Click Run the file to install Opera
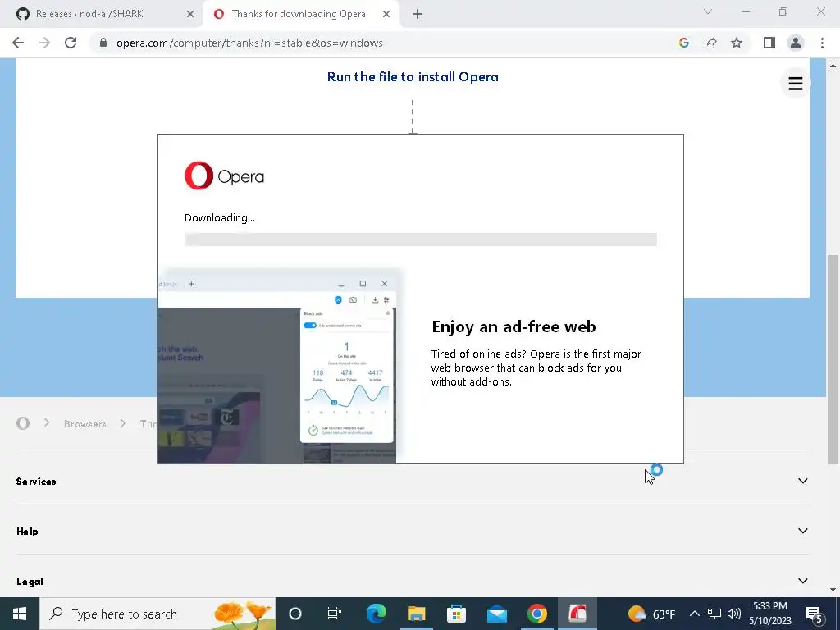The width and height of the screenshot is (840, 630). tap(413, 76)
